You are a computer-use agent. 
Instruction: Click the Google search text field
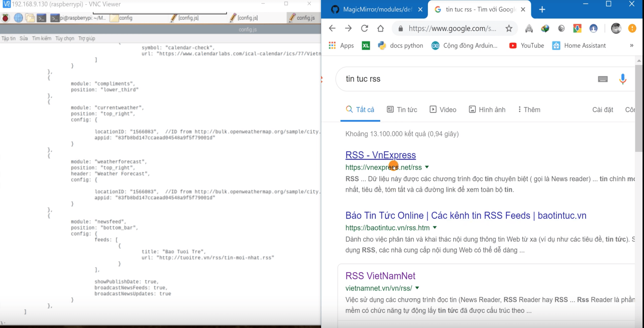[466, 79]
